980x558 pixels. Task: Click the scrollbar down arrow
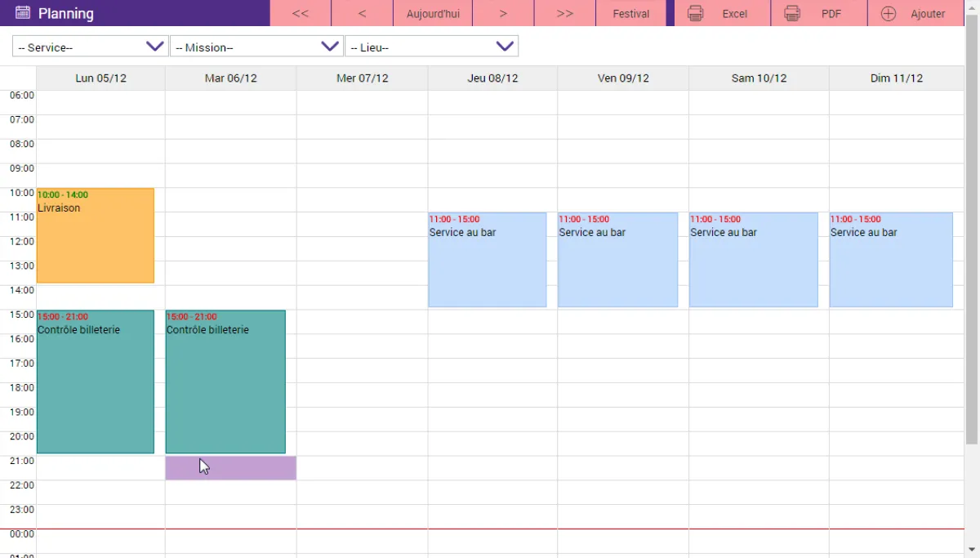point(972,551)
